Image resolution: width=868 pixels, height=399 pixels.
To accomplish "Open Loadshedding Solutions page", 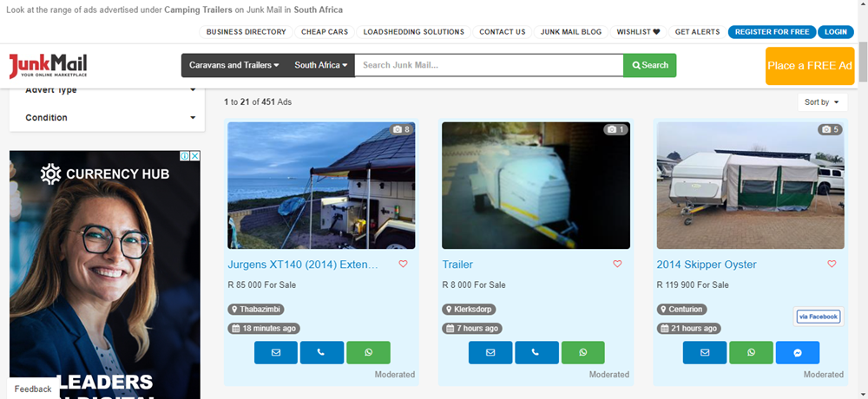I will coord(413,32).
